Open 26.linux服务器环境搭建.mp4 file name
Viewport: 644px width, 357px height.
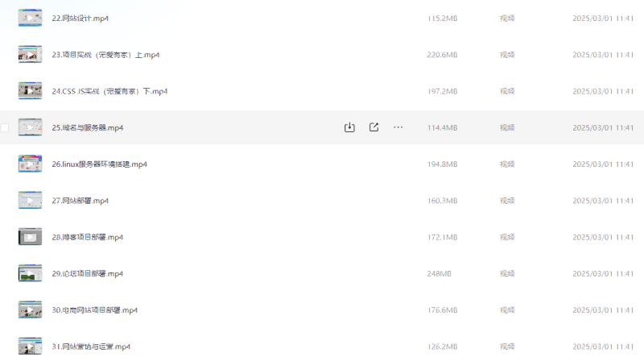[99, 164]
